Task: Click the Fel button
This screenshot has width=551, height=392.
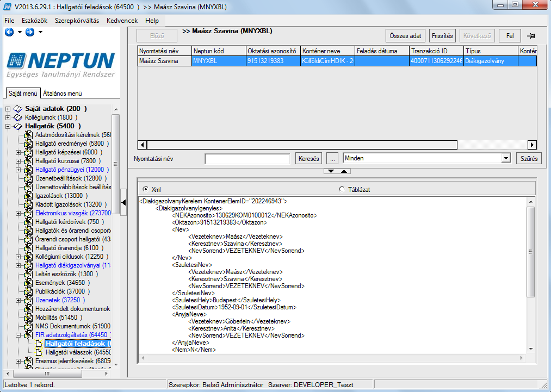Action: coord(510,36)
